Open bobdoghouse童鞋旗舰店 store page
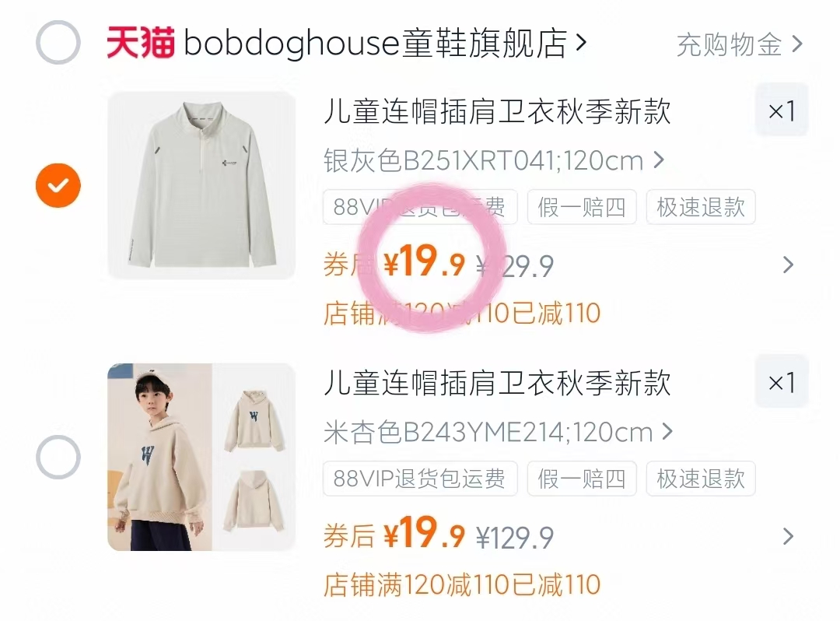Screen dimensions: 840x621 (385, 43)
